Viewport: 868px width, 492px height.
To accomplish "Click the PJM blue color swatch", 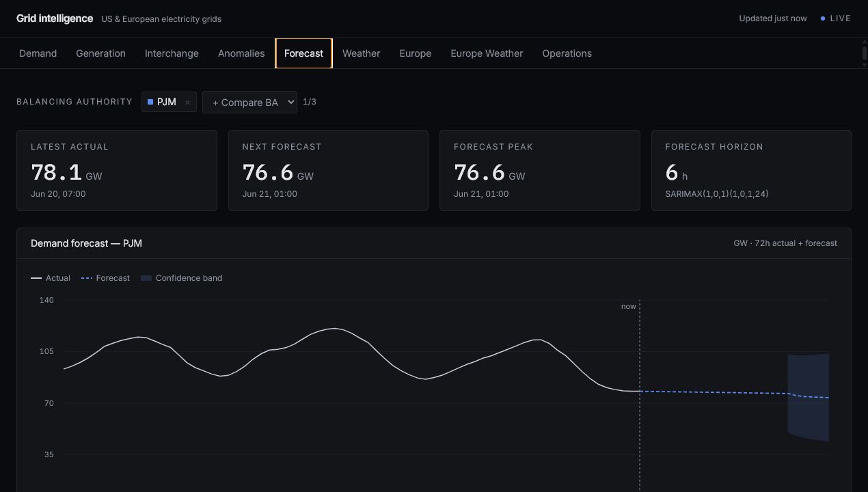I will [x=150, y=102].
